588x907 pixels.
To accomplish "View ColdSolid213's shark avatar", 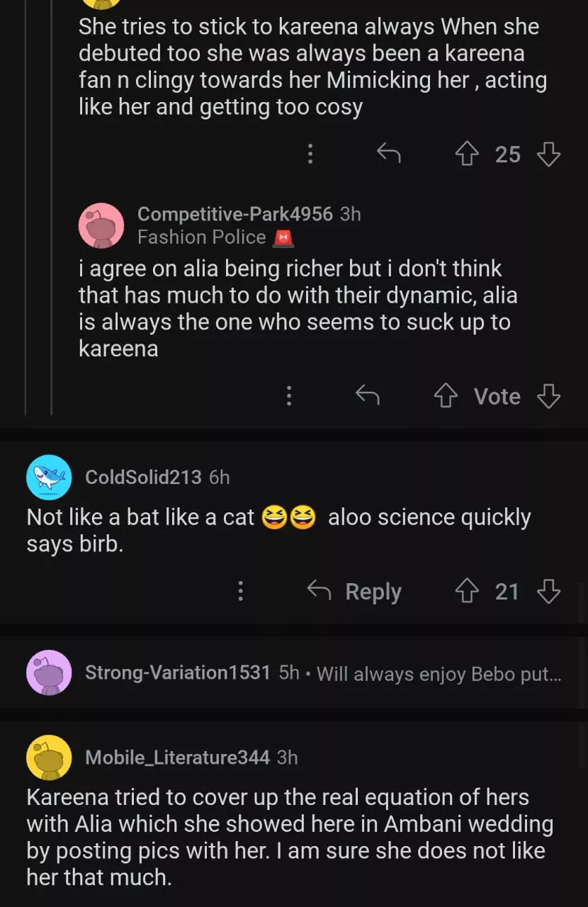I will click(x=49, y=478).
